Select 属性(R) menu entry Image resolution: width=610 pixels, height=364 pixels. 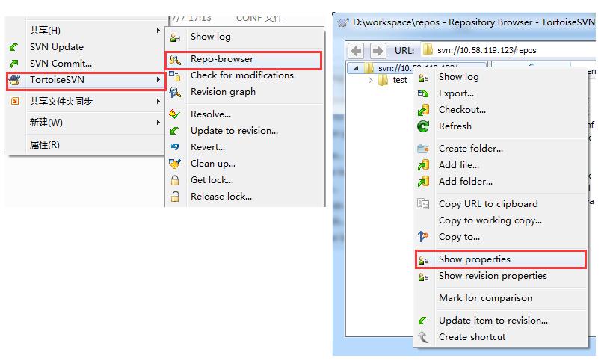[84, 145]
